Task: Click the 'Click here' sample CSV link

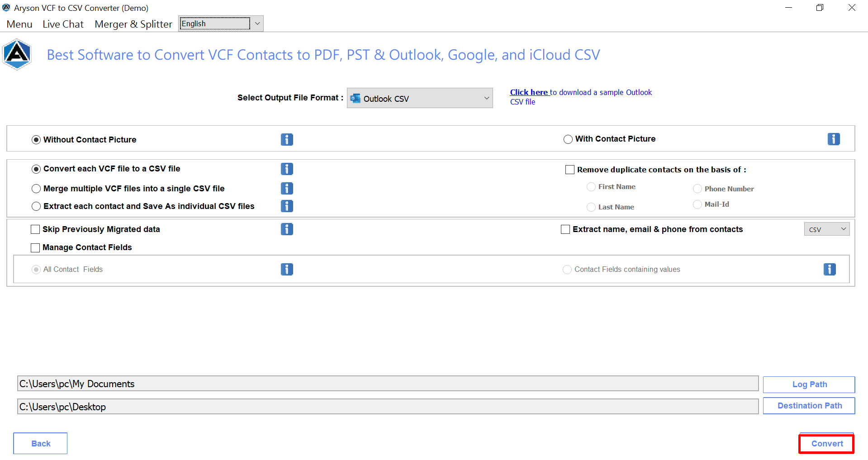Action: 529,92
